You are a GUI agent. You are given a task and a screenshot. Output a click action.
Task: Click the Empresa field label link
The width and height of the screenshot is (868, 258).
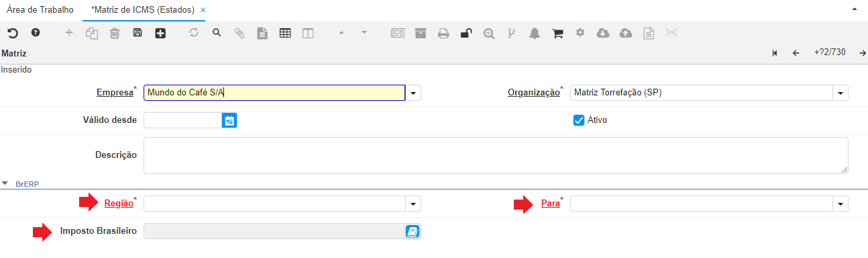click(115, 93)
